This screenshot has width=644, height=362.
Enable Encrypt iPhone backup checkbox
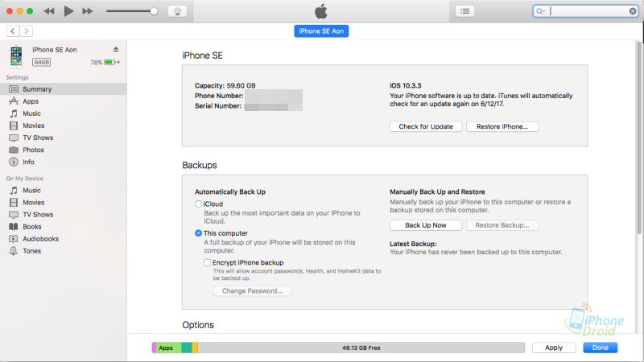click(208, 262)
